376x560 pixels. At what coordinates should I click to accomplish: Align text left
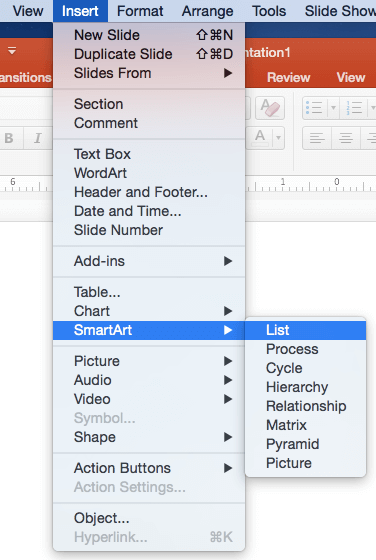coord(317,138)
